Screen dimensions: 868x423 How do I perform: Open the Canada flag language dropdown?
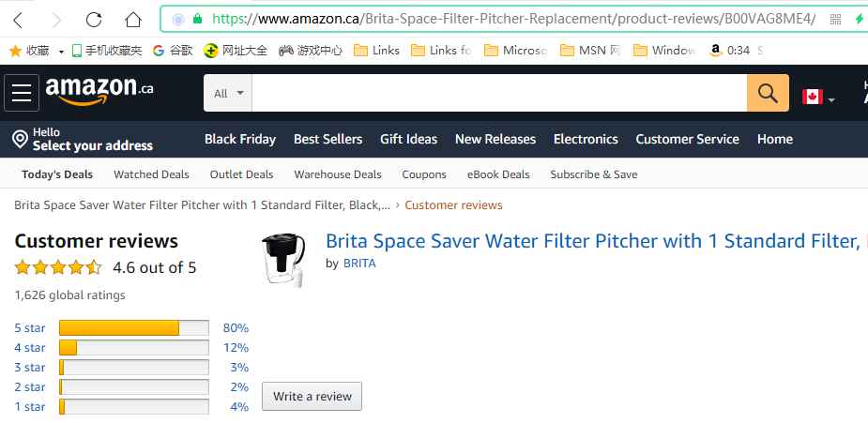(818, 97)
